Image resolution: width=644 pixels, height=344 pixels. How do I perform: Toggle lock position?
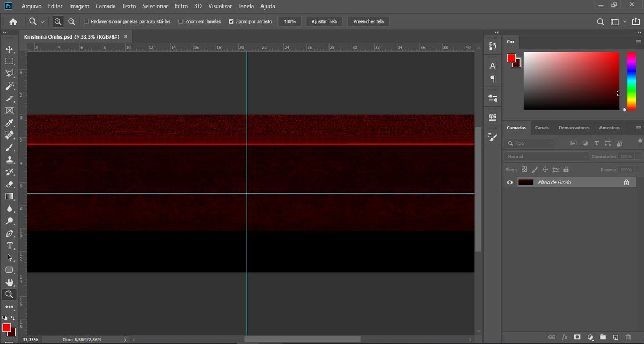click(x=545, y=169)
